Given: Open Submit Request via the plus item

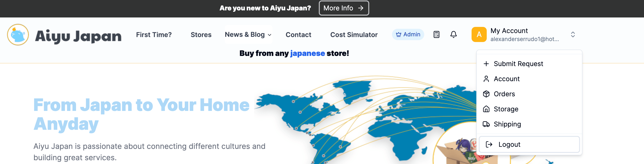Looking at the screenshot, I should [518, 64].
